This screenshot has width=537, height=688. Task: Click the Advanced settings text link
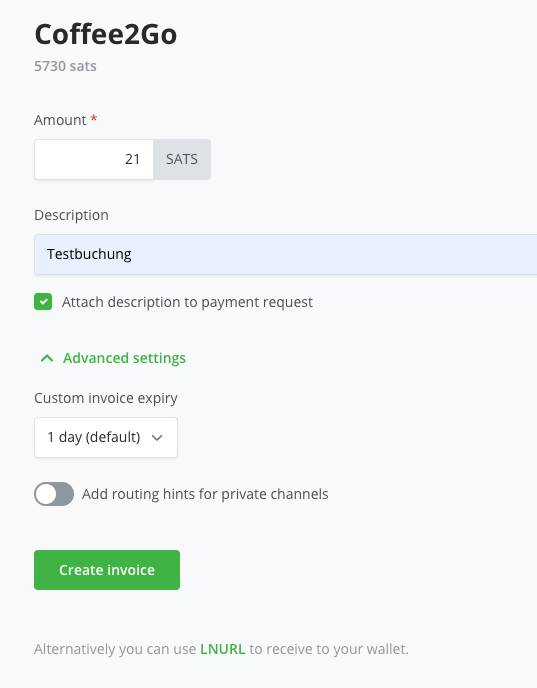pyautogui.click(x=125, y=358)
